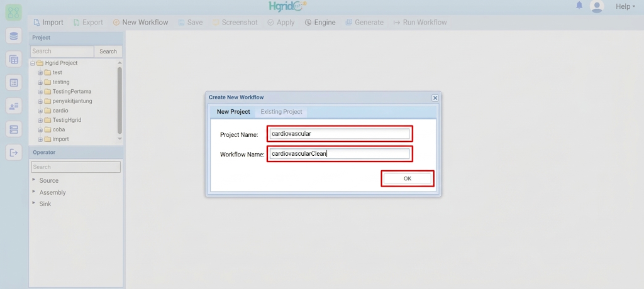The width and height of the screenshot is (644, 289).
Task: Focus the Workflow Name field
Action: click(339, 154)
